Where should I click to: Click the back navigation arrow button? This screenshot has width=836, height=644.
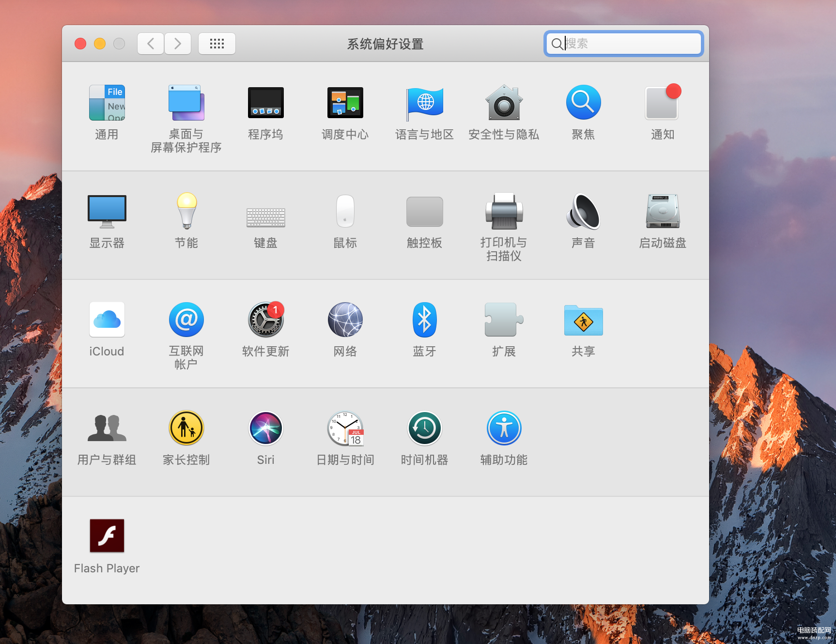151,44
